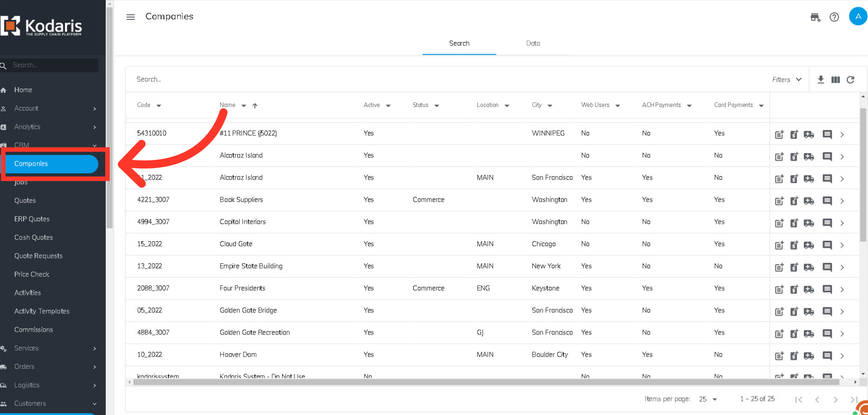Open the help question mark icon
Screen dimensions: 868x415
[x=834, y=17]
